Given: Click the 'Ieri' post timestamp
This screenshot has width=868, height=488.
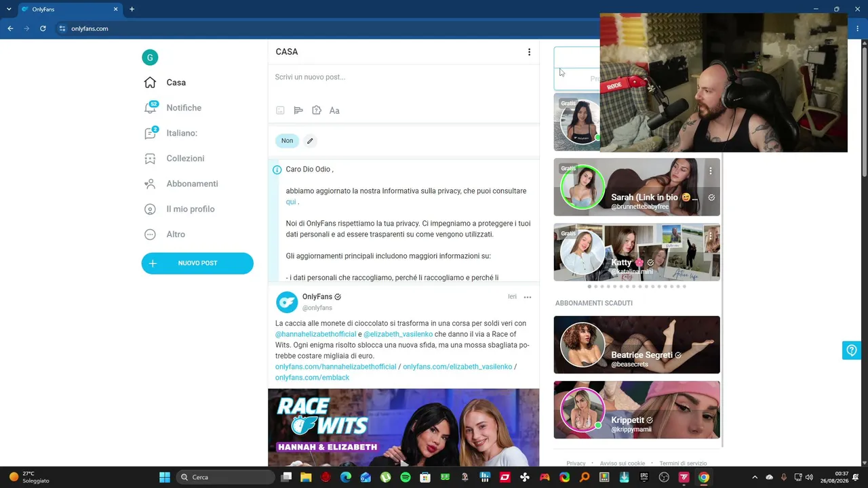Looking at the screenshot, I should point(512,297).
